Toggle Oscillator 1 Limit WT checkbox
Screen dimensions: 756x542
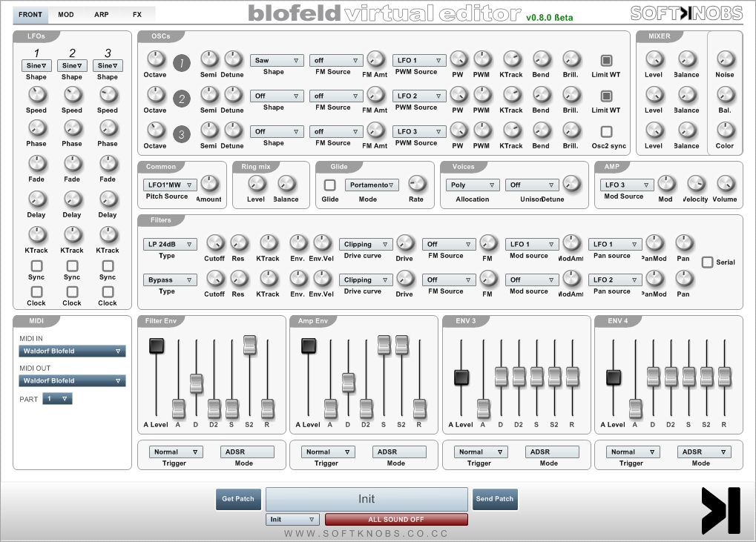click(x=606, y=60)
